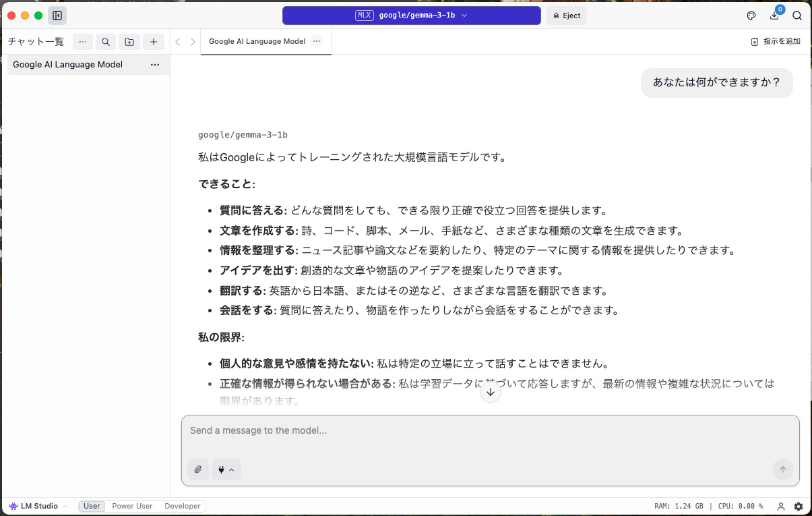812x516 pixels.
Task: Expand the plug integrations menu
Action: coord(226,469)
